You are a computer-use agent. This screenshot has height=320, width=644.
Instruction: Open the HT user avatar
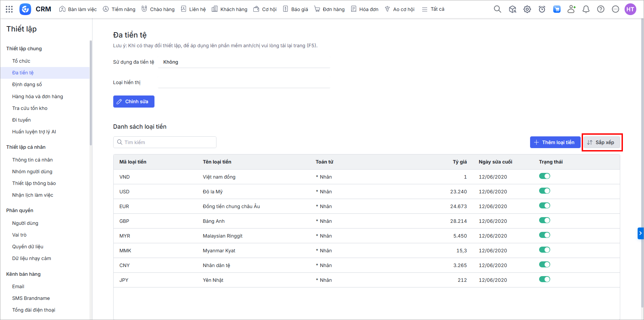(630, 9)
